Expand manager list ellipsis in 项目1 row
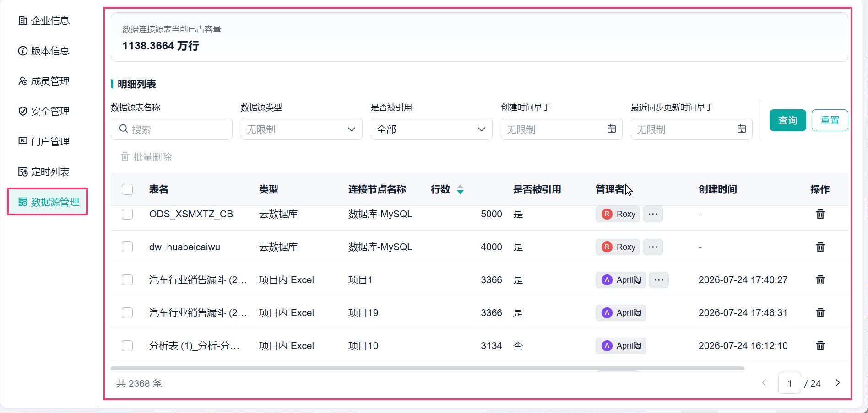This screenshot has width=868, height=413. click(659, 280)
